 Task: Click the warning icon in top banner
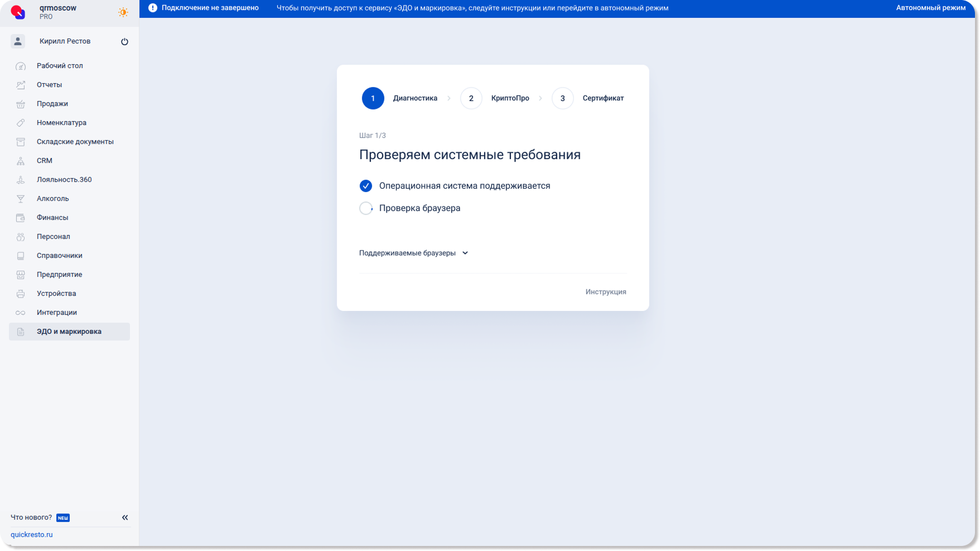tap(152, 8)
